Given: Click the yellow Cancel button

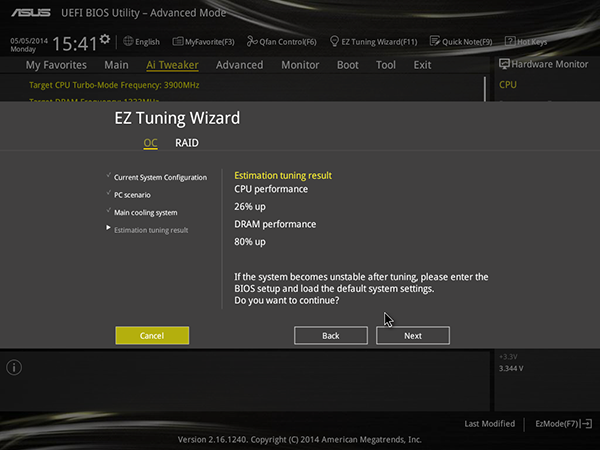Looking at the screenshot, I should (x=152, y=336).
